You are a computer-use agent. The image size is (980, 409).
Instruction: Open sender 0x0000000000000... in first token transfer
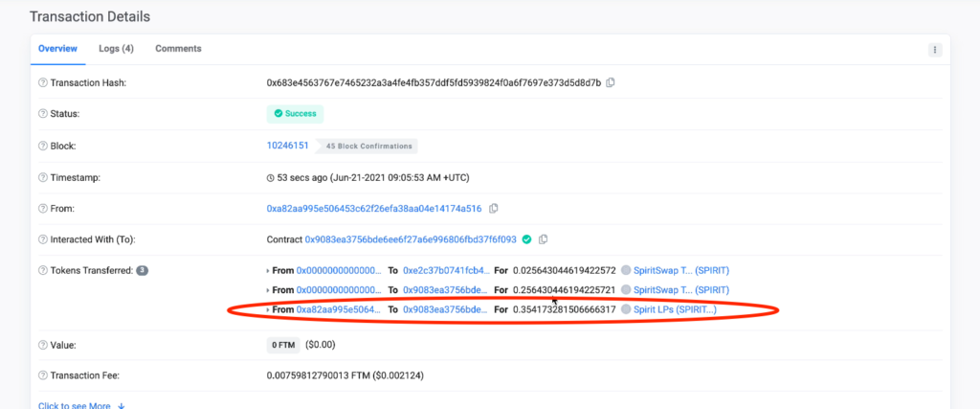pyautogui.click(x=339, y=271)
